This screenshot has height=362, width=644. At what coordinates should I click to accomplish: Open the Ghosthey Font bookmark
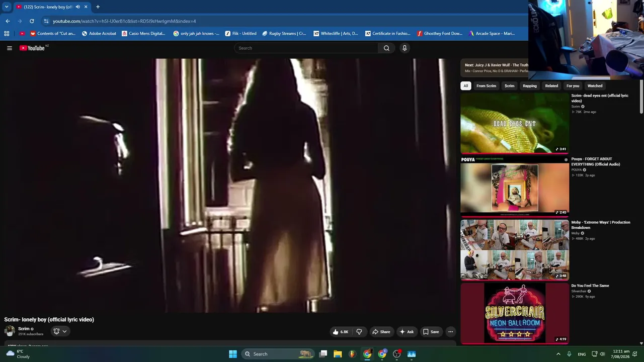[439, 34]
